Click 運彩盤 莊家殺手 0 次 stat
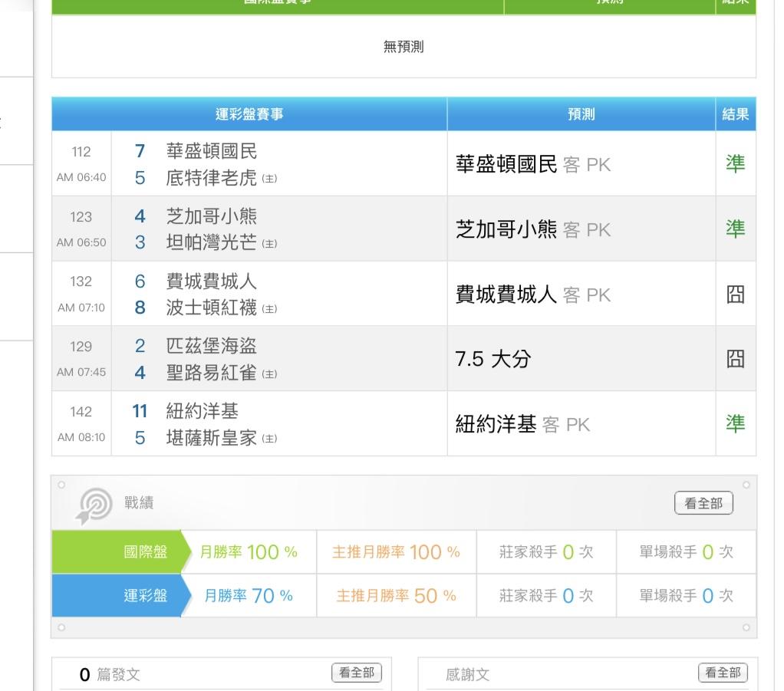 [546, 595]
